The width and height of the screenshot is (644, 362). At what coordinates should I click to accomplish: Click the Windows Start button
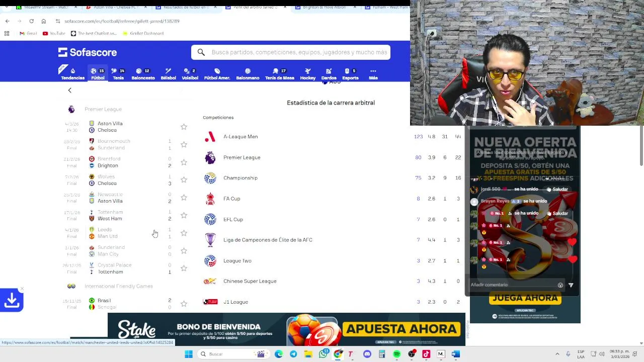[189, 354]
